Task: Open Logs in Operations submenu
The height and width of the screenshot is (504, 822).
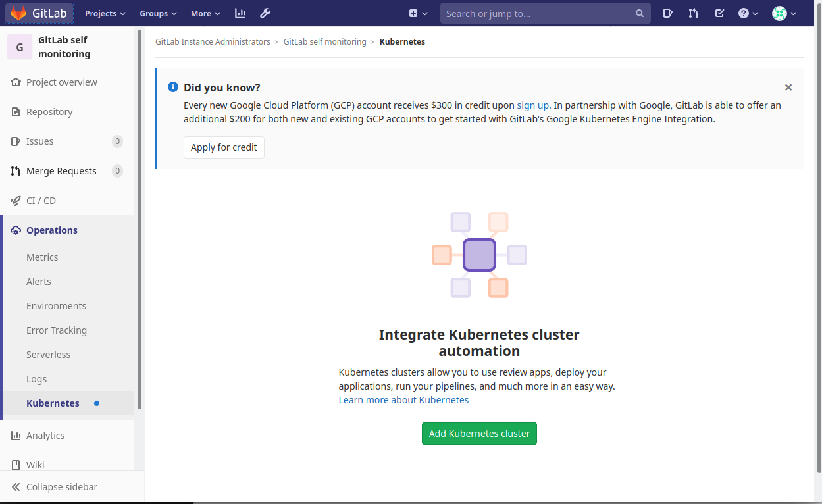Action: [36, 379]
